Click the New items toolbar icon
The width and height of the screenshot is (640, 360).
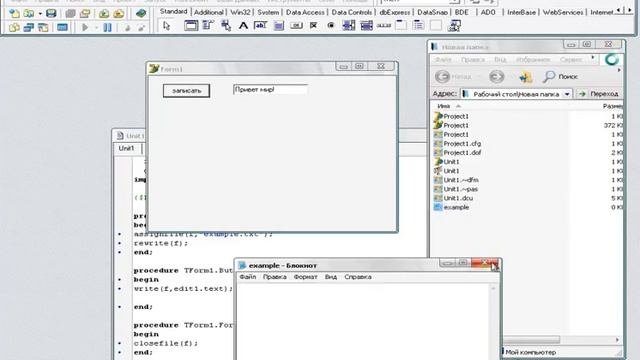tap(14, 13)
